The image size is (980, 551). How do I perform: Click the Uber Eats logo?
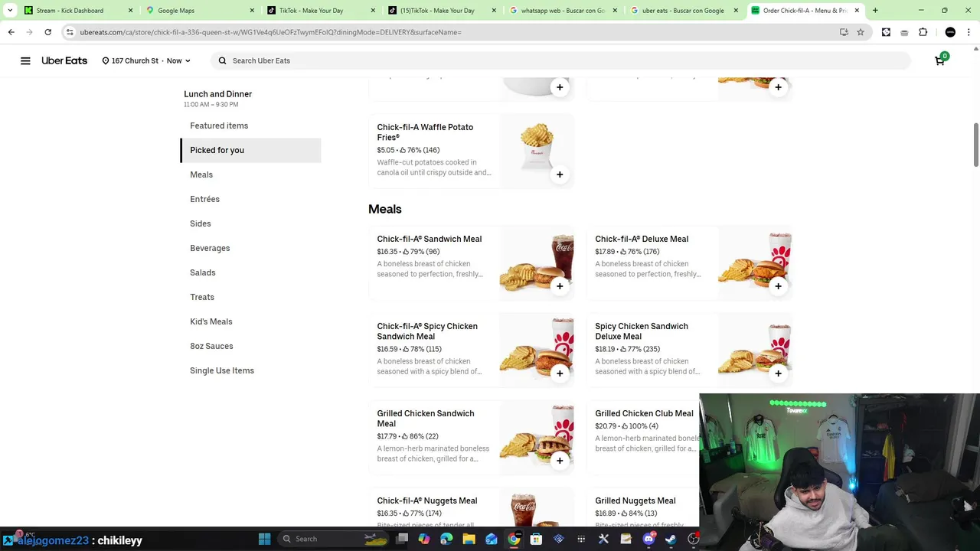(x=64, y=60)
